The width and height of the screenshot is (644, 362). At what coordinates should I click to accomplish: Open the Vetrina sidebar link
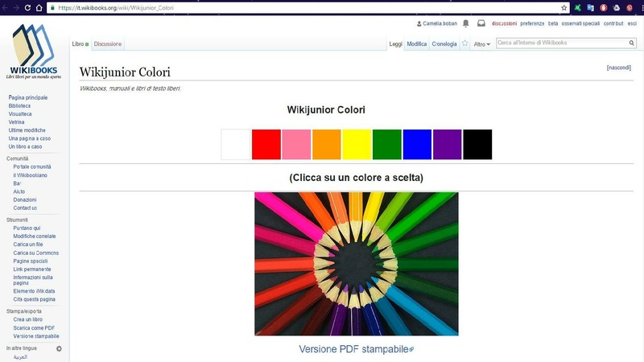coord(16,122)
